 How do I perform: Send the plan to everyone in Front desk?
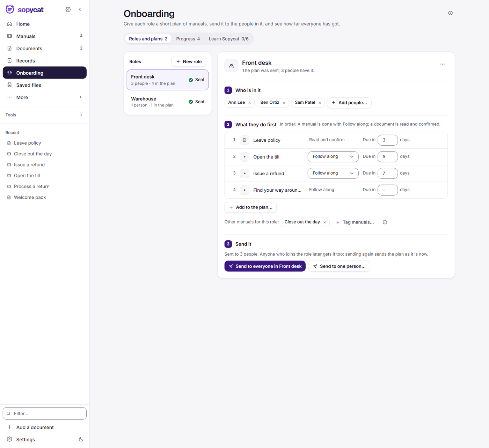[x=265, y=266]
